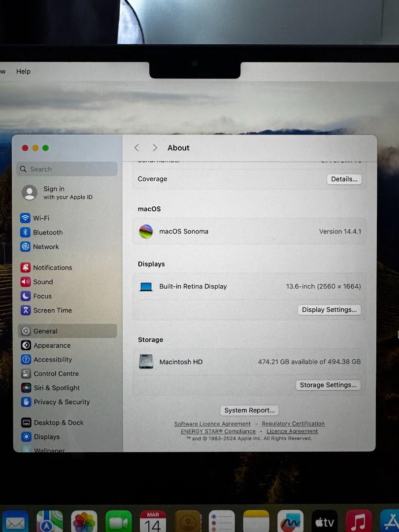
Task: Open Display Settings
Action: [x=329, y=310]
